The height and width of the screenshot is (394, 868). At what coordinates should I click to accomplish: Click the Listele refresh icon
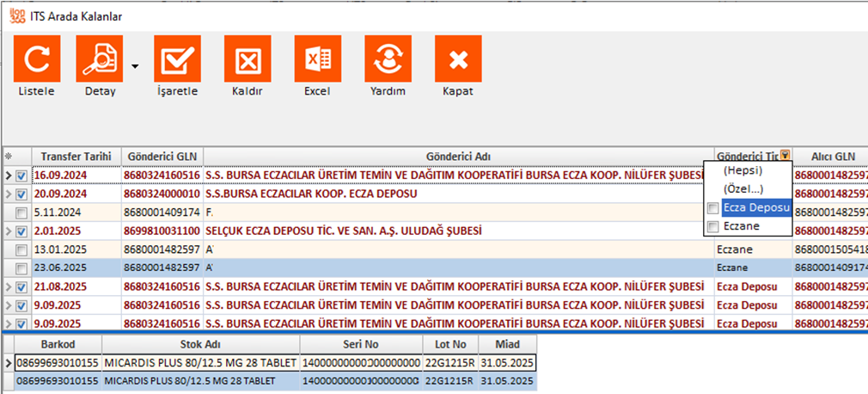pos(37,59)
